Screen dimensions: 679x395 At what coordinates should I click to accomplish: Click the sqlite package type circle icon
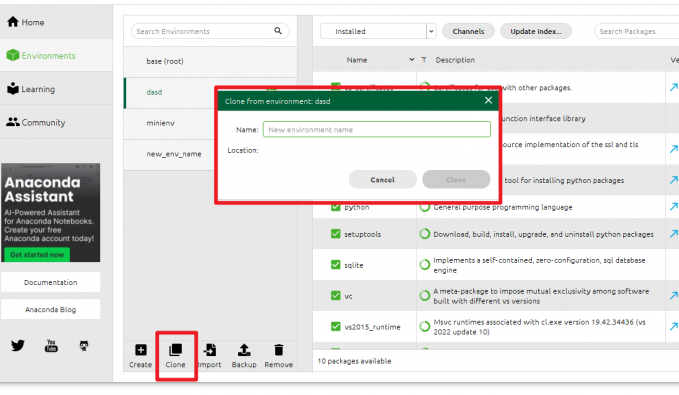point(425,265)
